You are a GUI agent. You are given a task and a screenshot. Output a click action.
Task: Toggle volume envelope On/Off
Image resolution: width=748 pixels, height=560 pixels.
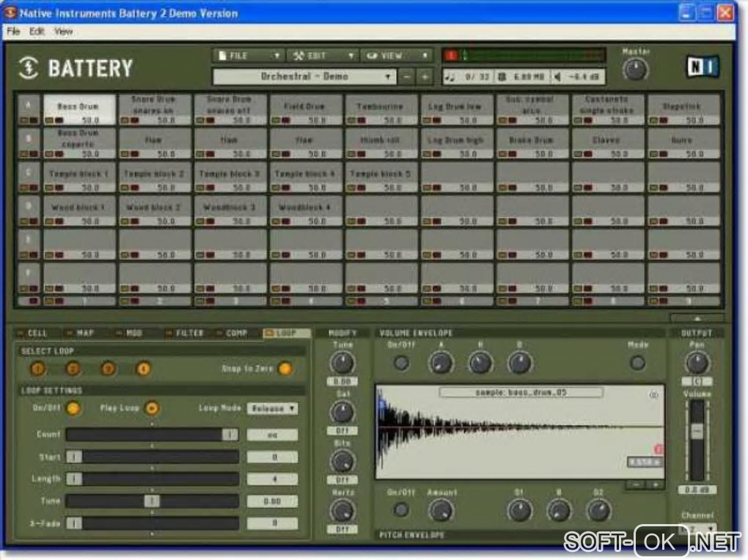point(401,364)
